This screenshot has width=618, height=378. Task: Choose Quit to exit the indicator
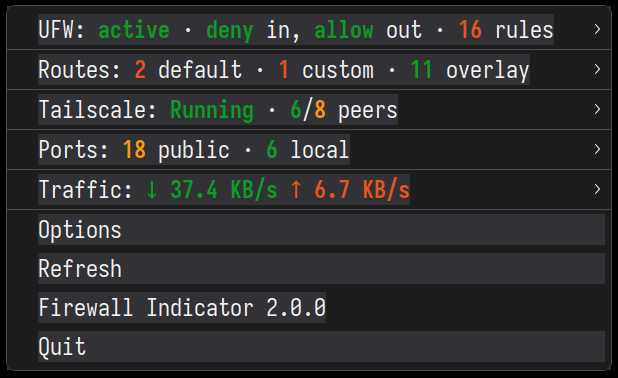(309, 347)
